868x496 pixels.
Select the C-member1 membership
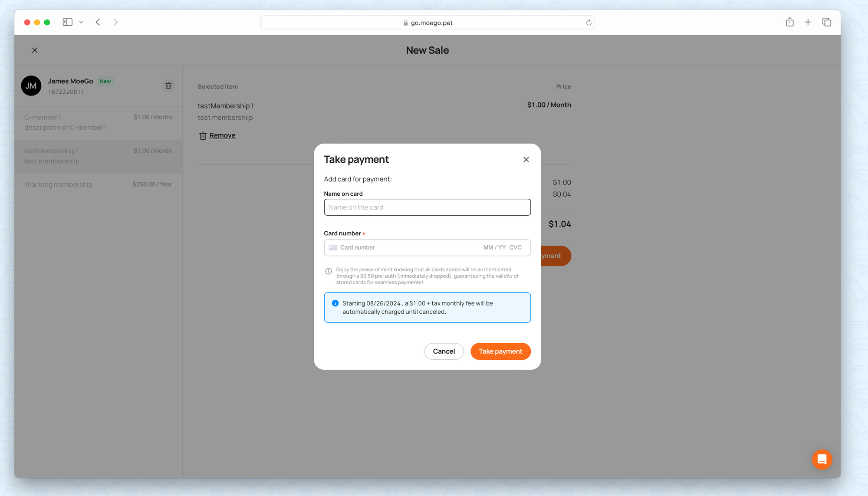pos(98,122)
